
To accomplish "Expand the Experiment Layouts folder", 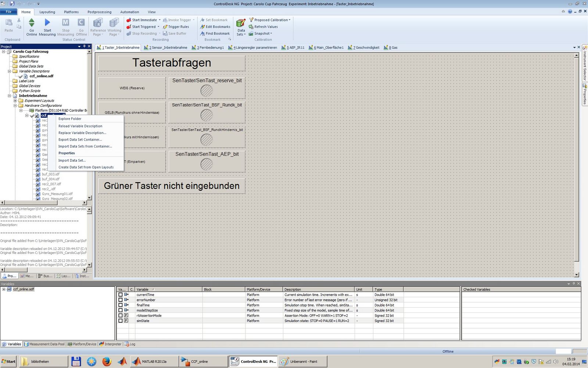I will [x=15, y=100].
